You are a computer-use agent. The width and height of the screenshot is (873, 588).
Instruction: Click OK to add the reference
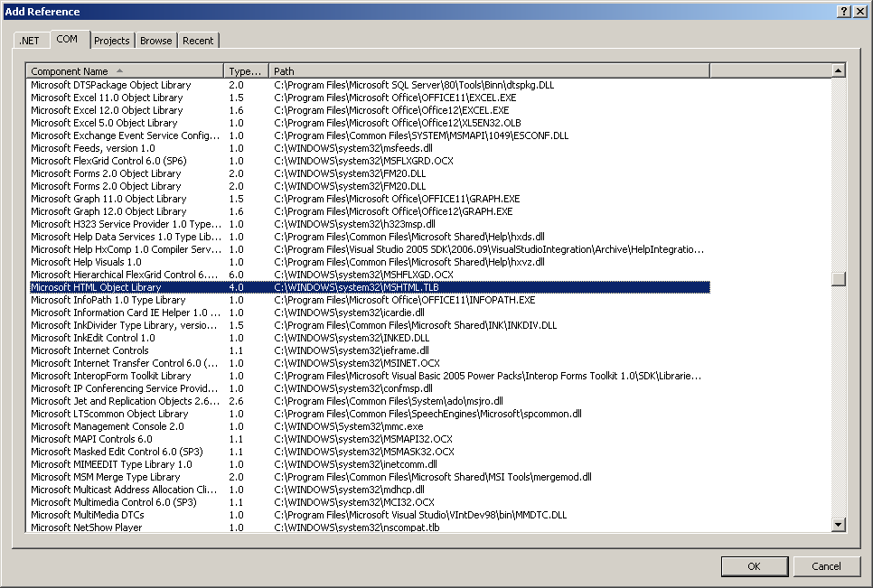pos(754,566)
